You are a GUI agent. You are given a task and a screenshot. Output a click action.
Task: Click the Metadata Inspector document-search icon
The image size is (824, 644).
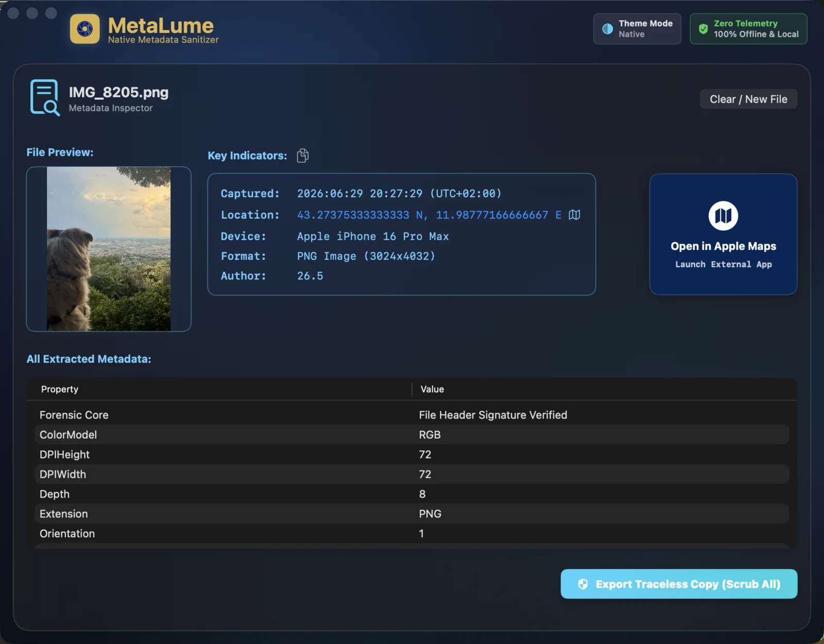[x=45, y=98]
